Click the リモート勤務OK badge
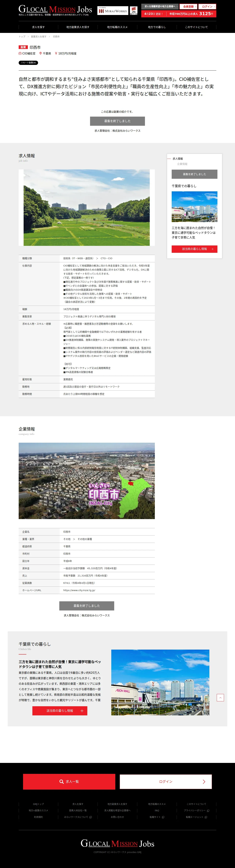The image size is (235, 868). (28, 63)
